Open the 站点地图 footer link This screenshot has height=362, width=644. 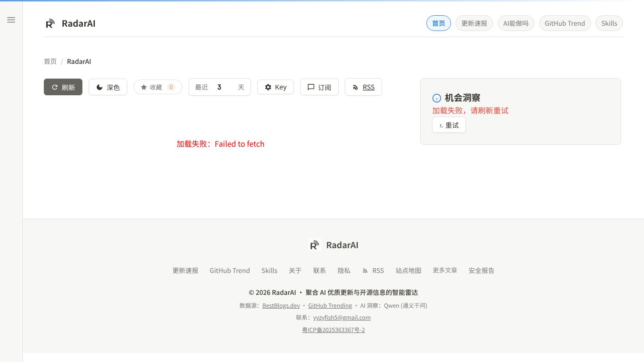click(409, 271)
